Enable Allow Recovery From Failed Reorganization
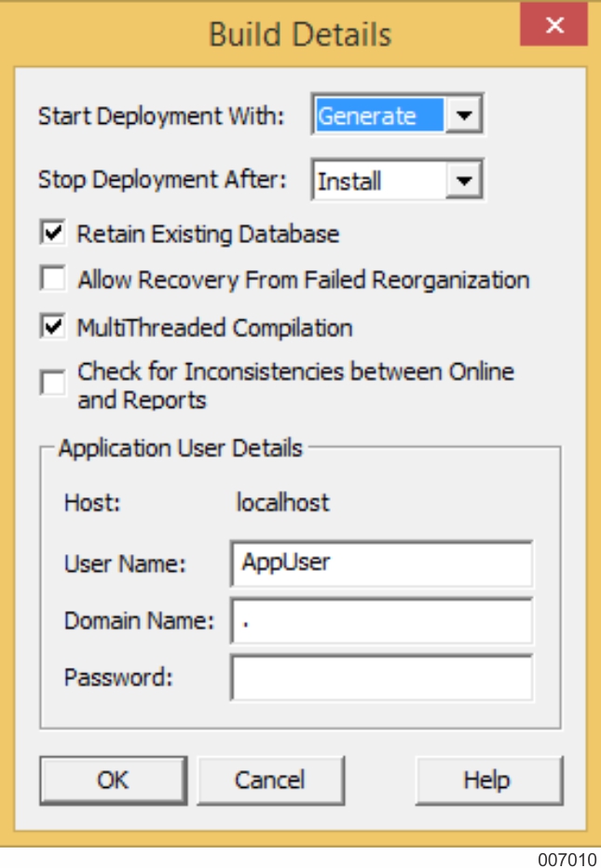The image size is (601, 868). click(53, 278)
